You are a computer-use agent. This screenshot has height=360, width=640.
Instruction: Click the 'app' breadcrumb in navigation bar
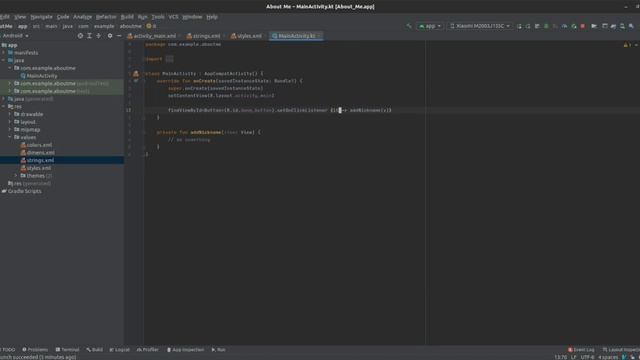[22, 26]
